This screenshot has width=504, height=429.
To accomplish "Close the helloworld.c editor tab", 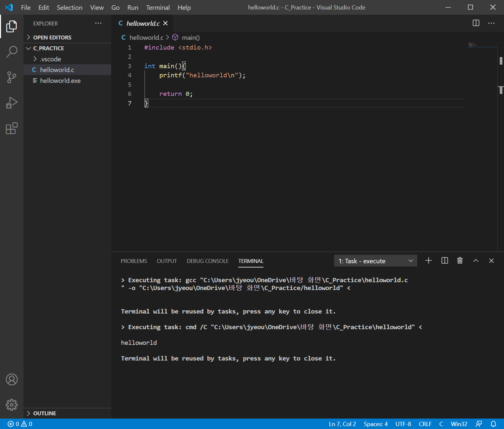I will [x=165, y=23].
